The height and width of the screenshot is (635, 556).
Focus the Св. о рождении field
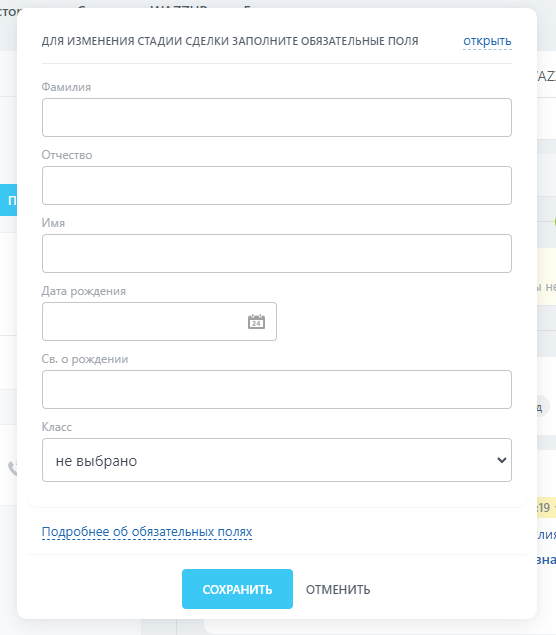click(277, 390)
